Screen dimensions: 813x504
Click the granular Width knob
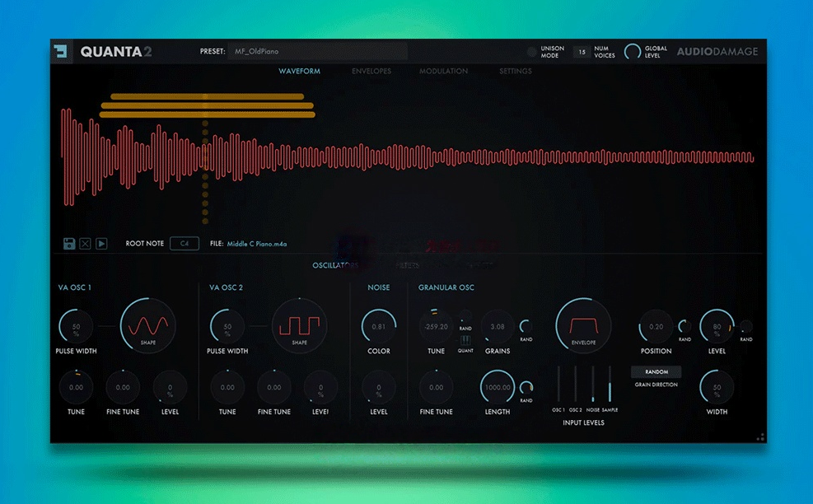click(717, 387)
